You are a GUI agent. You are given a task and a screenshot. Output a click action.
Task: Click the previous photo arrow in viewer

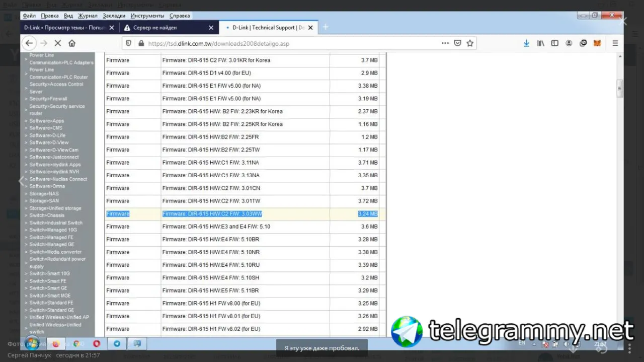[22, 181]
